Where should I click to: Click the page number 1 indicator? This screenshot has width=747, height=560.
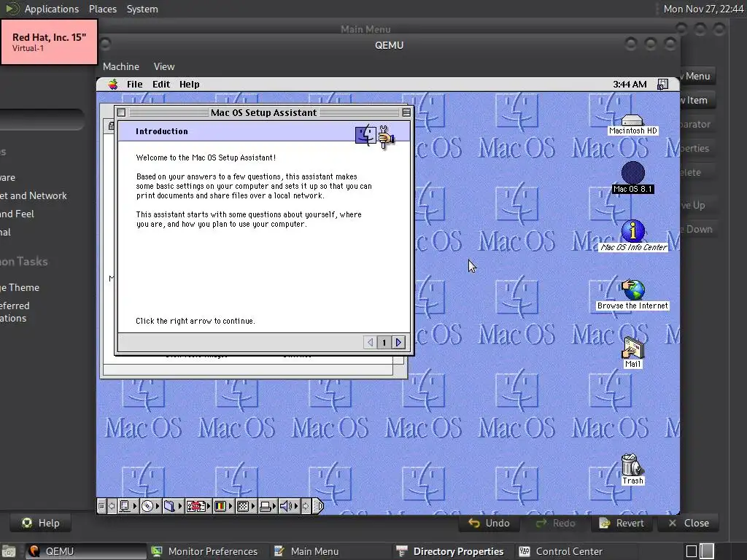pos(384,342)
